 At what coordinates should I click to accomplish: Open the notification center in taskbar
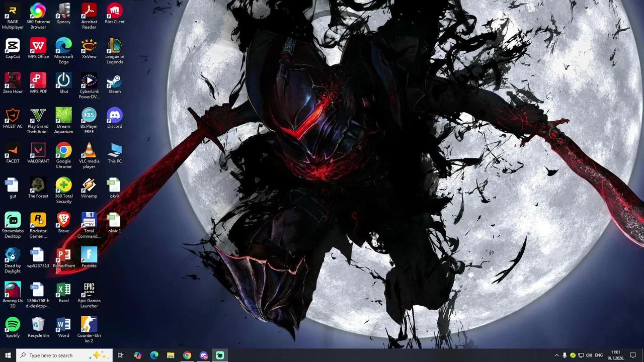[x=633, y=355]
